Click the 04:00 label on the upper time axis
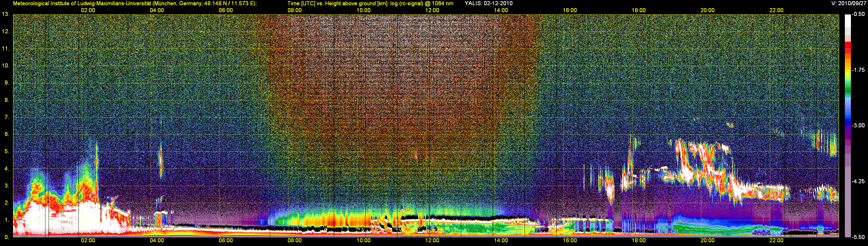This screenshot has height=246, width=868. click(x=157, y=10)
